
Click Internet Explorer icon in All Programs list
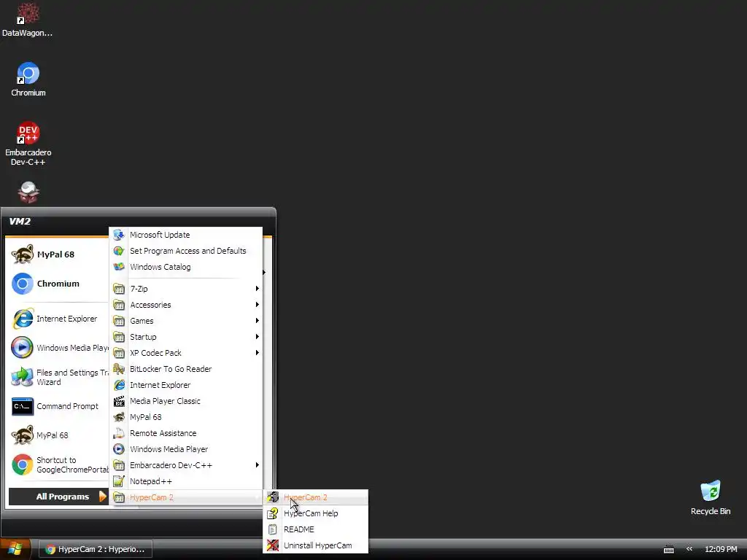tap(119, 385)
